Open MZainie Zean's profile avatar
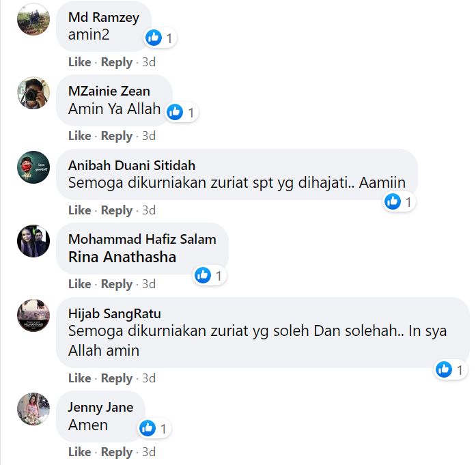The image size is (476, 465). coord(33,93)
